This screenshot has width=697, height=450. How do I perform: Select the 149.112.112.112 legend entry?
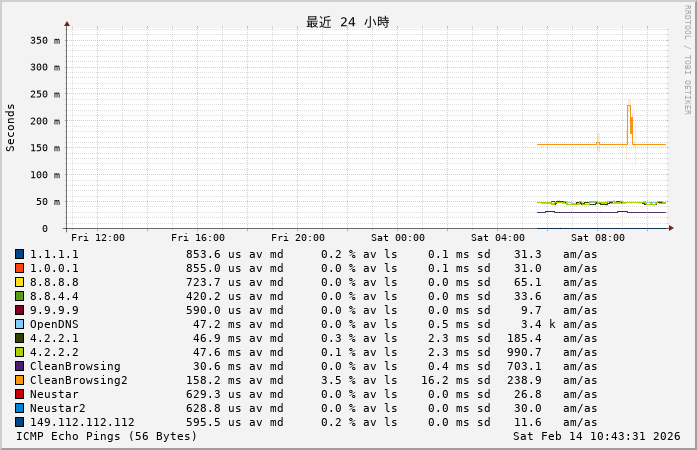tap(82, 422)
